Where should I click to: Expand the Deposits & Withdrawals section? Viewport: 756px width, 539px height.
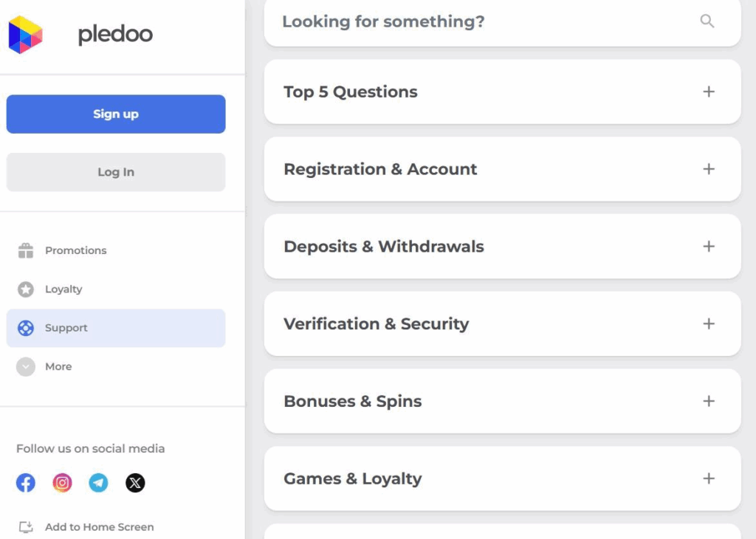pos(708,247)
